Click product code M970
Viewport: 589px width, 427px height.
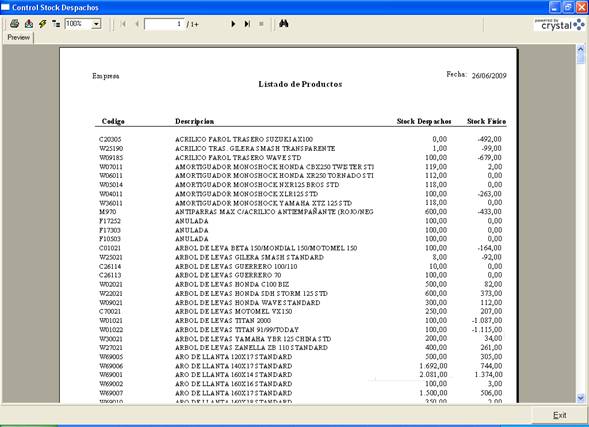point(107,212)
